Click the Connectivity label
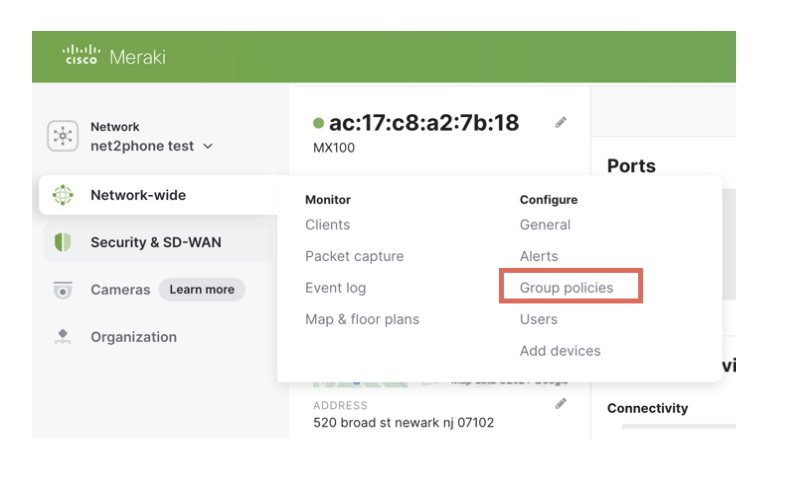Image resolution: width=786 pixels, height=480 pixels. point(647,408)
